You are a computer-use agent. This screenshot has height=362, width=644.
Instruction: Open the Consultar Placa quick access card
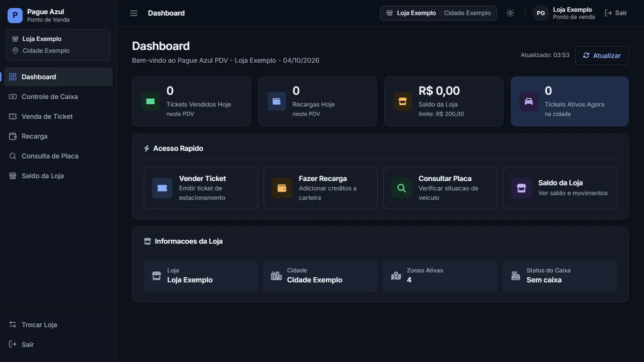tap(440, 188)
